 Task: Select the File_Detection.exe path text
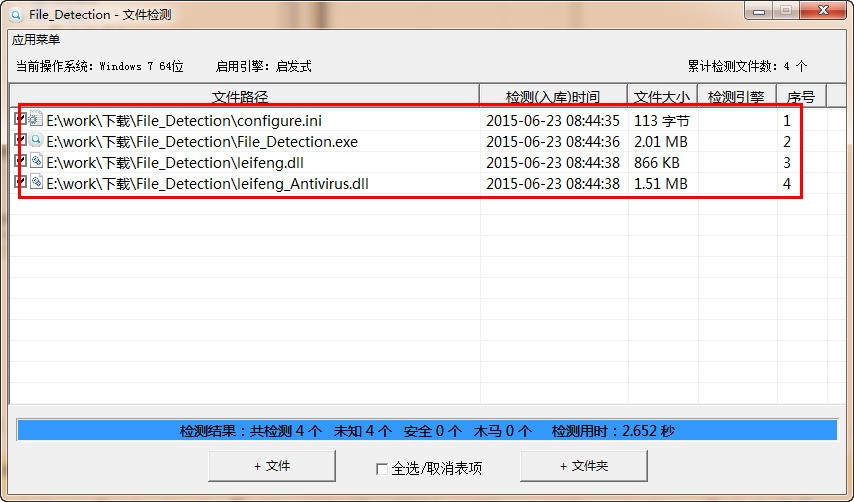pos(202,142)
